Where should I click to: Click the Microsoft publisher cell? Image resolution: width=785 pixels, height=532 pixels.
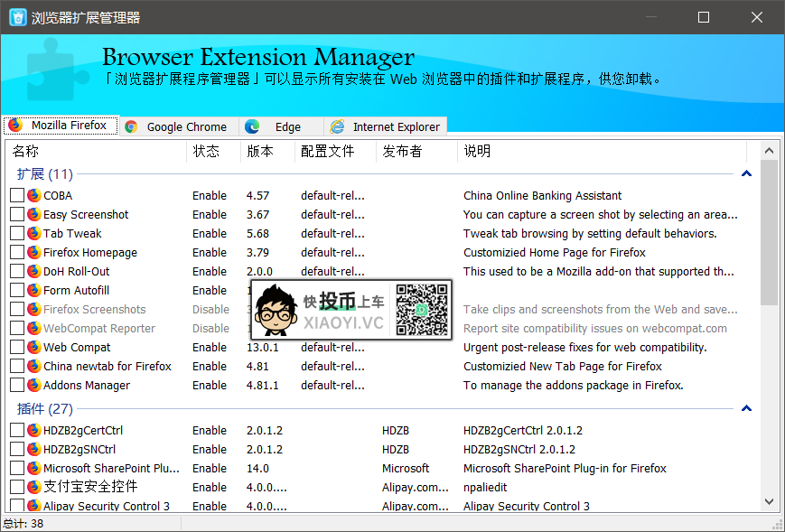tap(406, 469)
